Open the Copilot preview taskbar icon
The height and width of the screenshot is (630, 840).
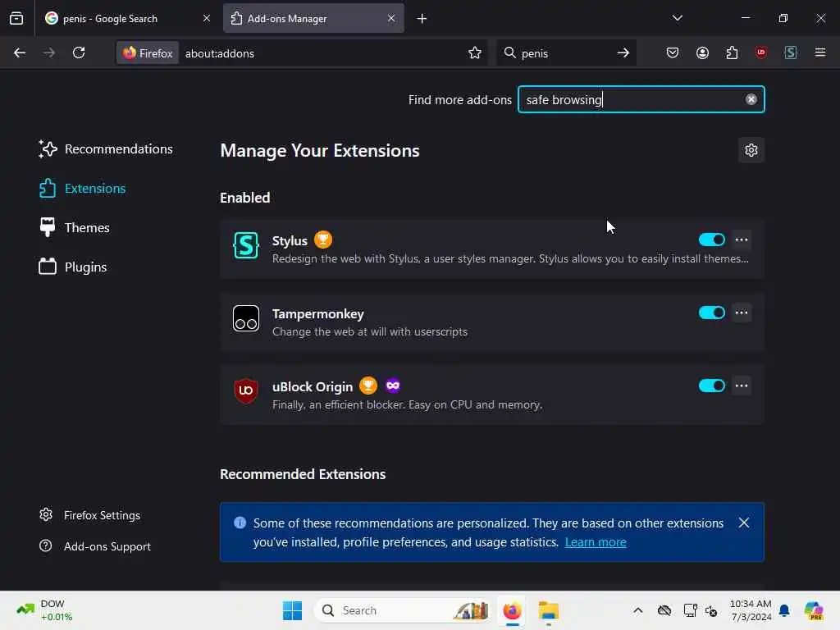tap(814, 610)
